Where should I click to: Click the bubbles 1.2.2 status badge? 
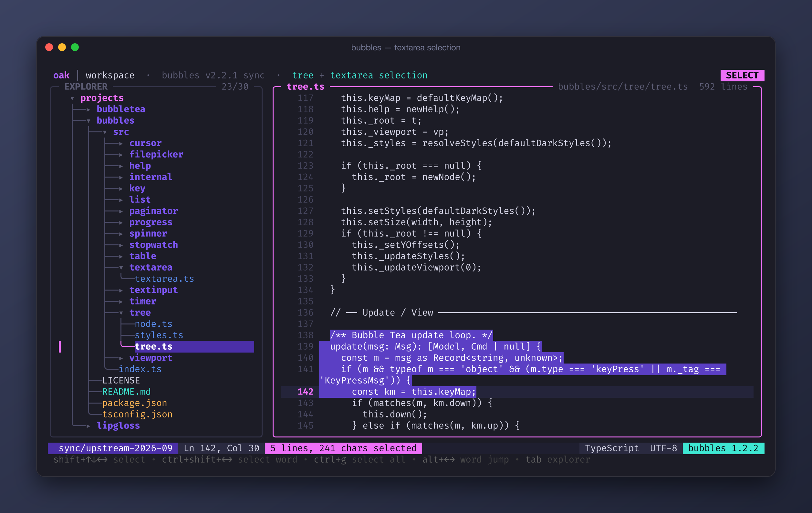[723, 448]
